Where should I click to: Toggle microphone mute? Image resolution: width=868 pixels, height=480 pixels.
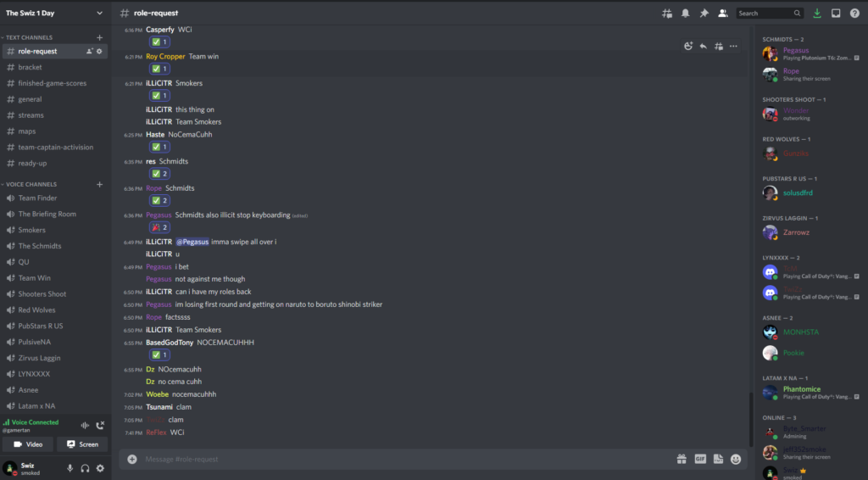coord(70,468)
